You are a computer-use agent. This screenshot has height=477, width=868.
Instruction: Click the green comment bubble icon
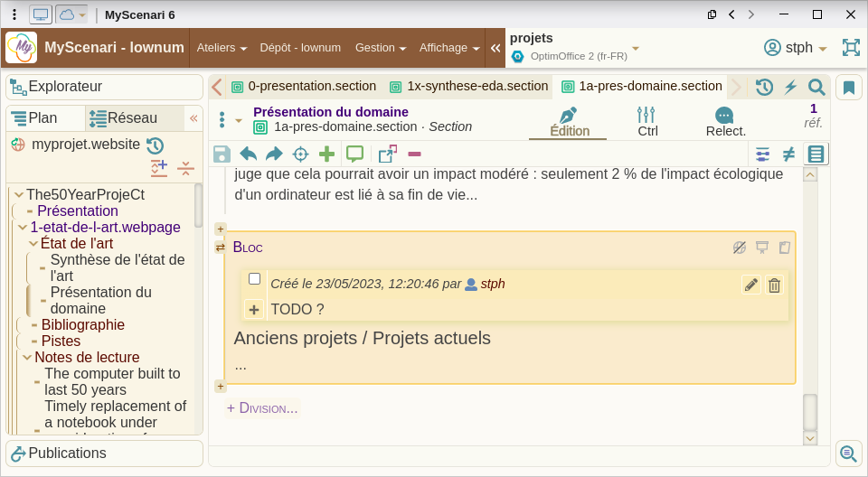354,154
